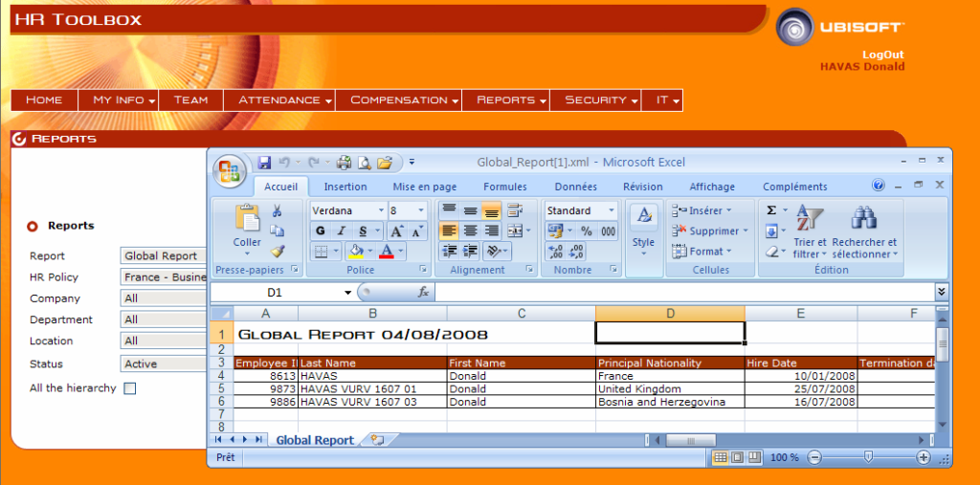Decrease indent in Alignement group
This screenshot has width=980, height=485.
(x=449, y=252)
